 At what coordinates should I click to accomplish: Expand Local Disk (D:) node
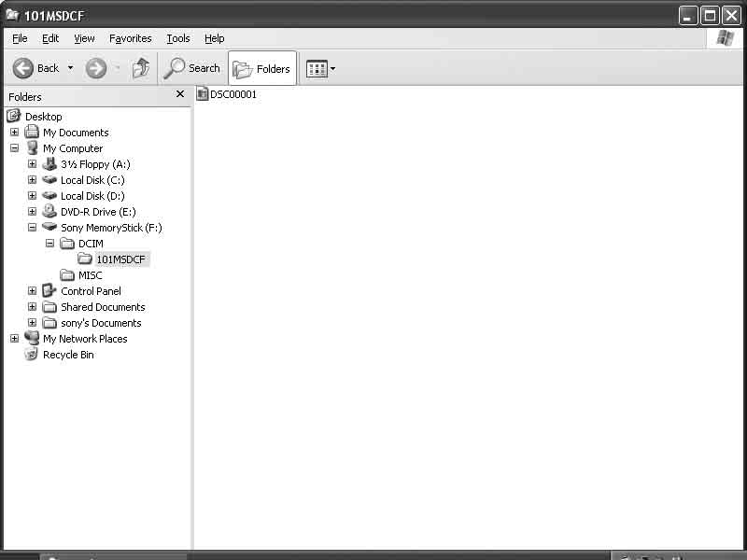32,196
